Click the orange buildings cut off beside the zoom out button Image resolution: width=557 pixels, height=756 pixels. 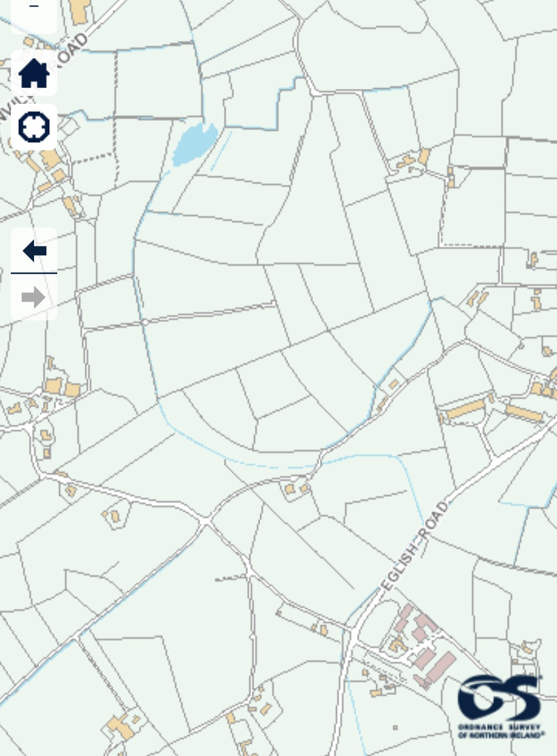(79, 11)
